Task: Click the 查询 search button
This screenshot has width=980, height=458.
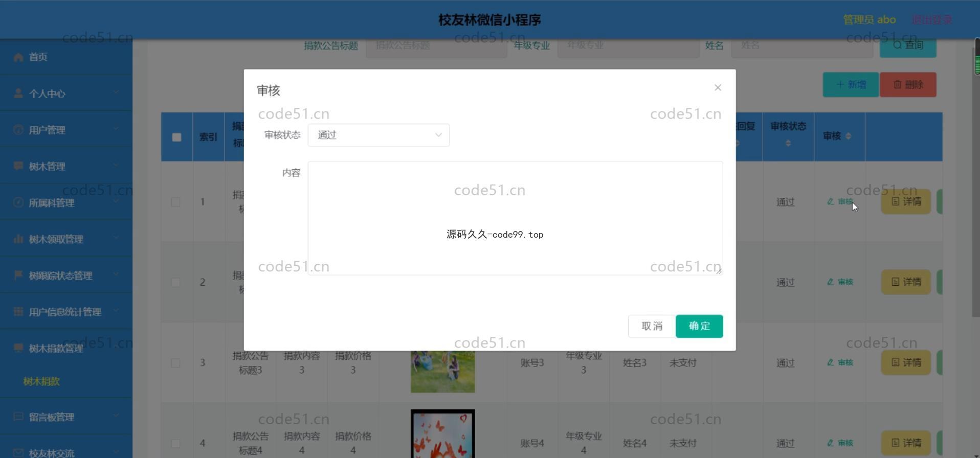Action: (x=908, y=48)
